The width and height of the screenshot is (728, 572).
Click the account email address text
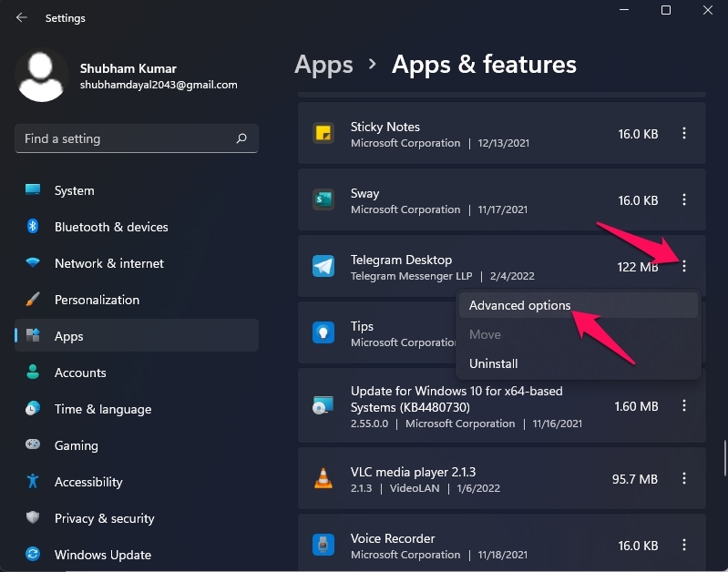(x=159, y=85)
